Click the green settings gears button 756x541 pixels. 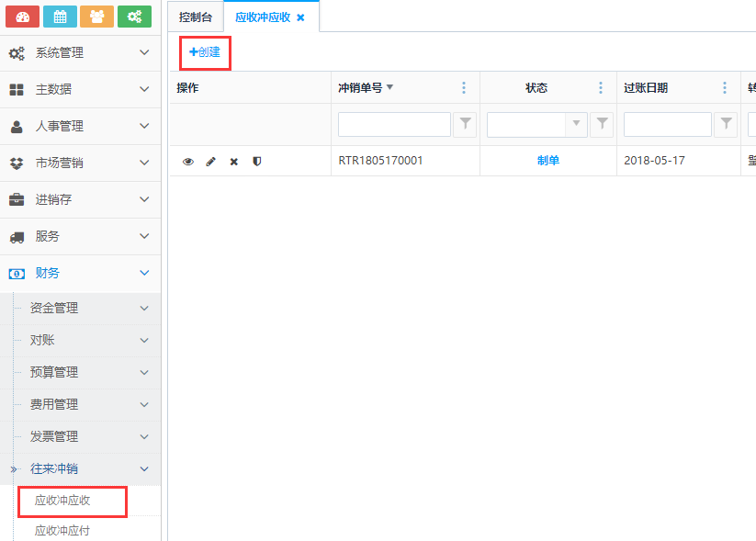click(134, 17)
